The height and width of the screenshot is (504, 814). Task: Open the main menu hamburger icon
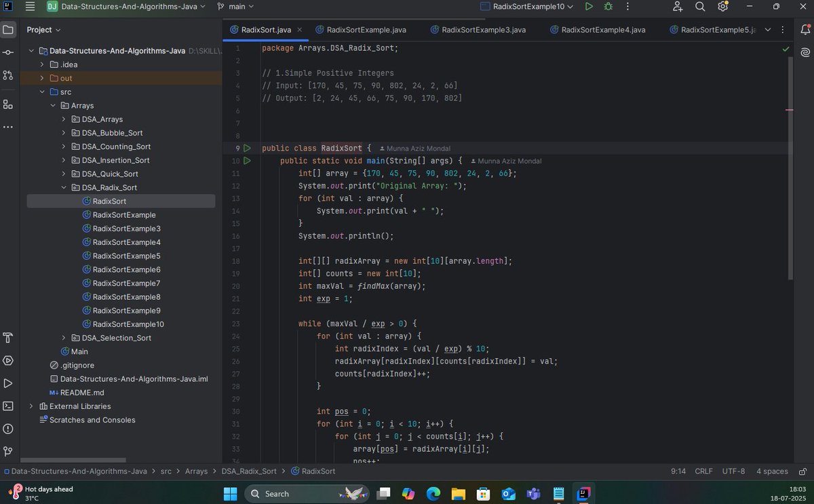coord(30,7)
